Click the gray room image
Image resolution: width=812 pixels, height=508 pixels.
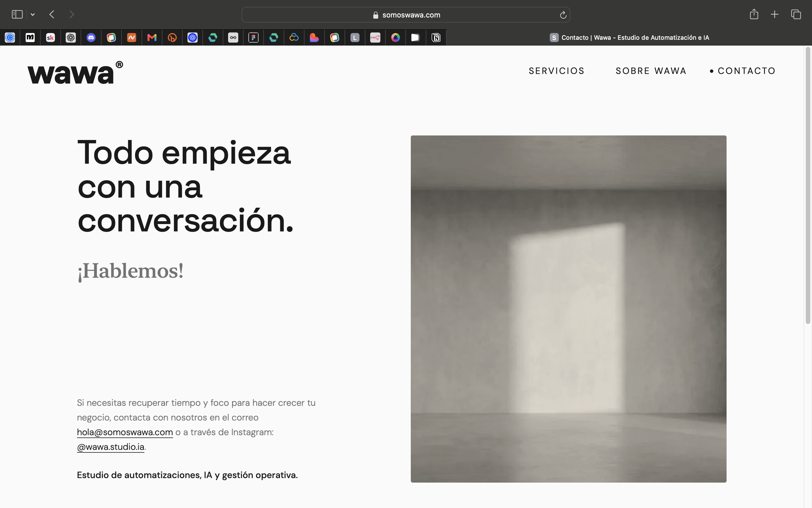point(568,309)
